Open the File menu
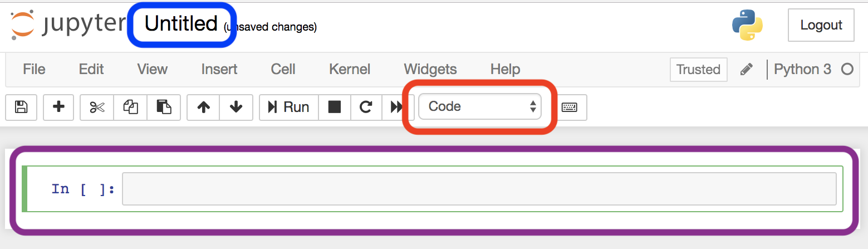The image size is (868, 249). [34, 69]
